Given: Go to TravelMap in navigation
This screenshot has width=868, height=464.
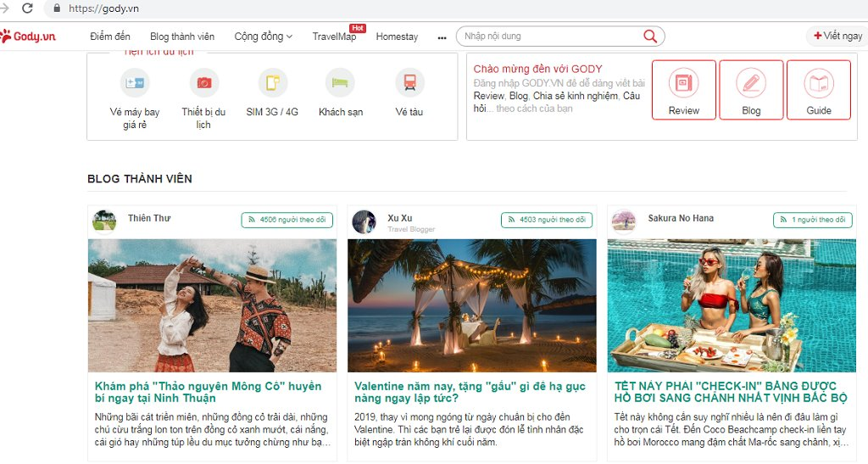Looking at the screenshot, I should [x=334, y=36].
